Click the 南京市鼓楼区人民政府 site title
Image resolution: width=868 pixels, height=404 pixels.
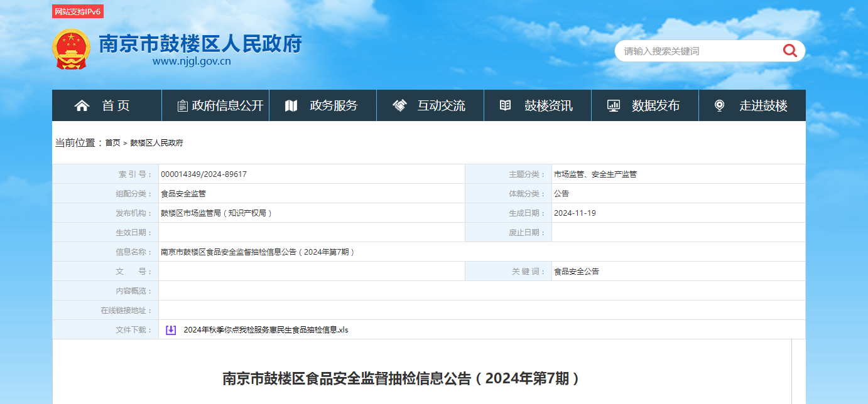coord(200,43)
